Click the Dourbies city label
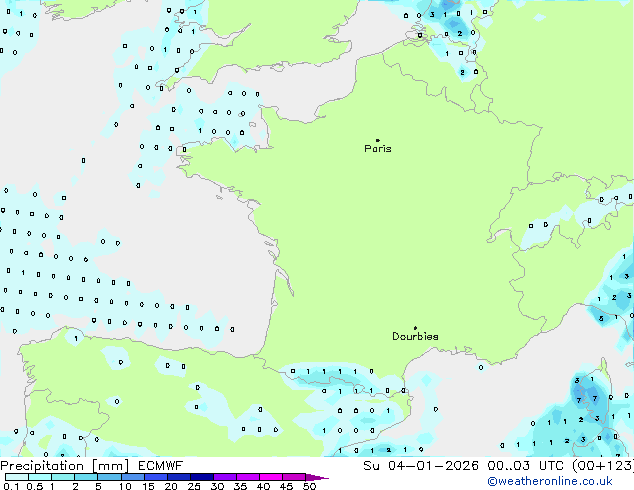Viewport: 634px width, 490px height. [415, 336]
